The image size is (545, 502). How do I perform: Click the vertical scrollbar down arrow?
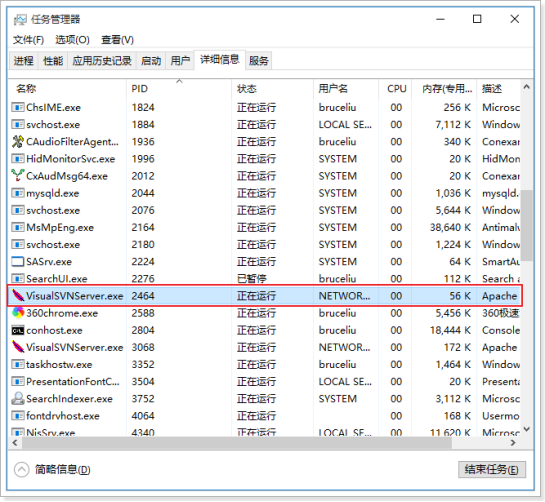point(527,429)
